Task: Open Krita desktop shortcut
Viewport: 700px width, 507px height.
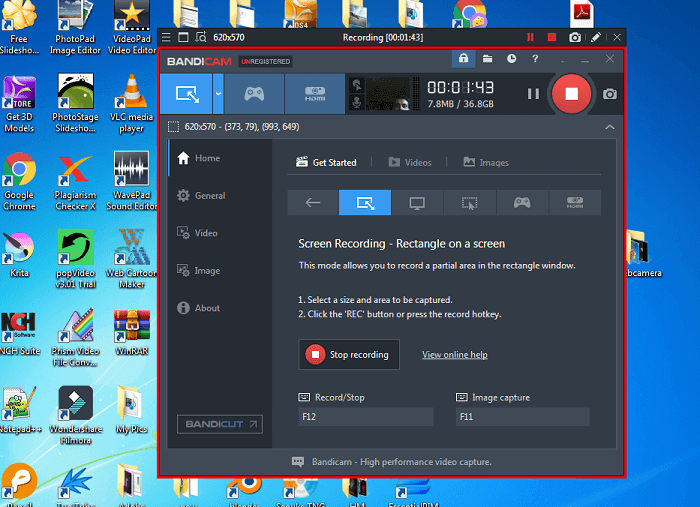Action: pyautogui.click(x=19, y=255)
